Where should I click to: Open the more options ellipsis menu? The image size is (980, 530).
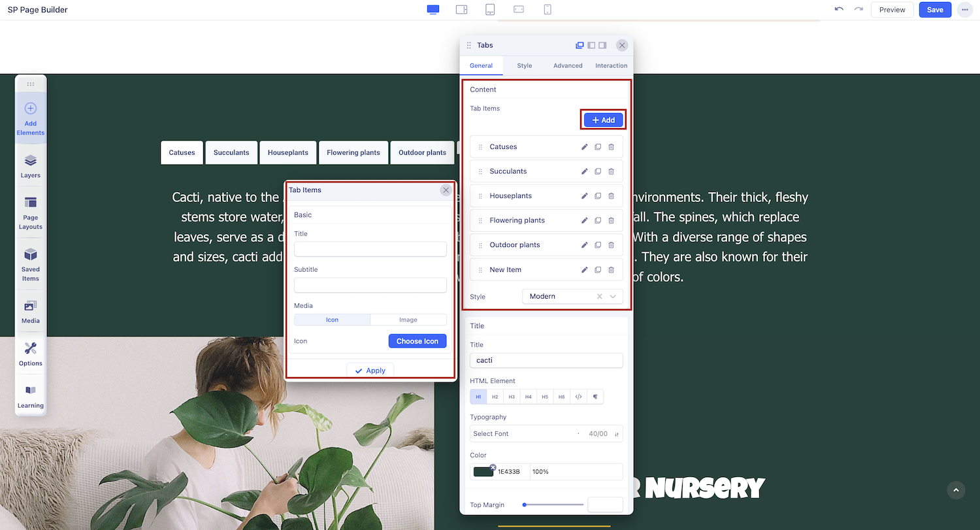(964, 10)
